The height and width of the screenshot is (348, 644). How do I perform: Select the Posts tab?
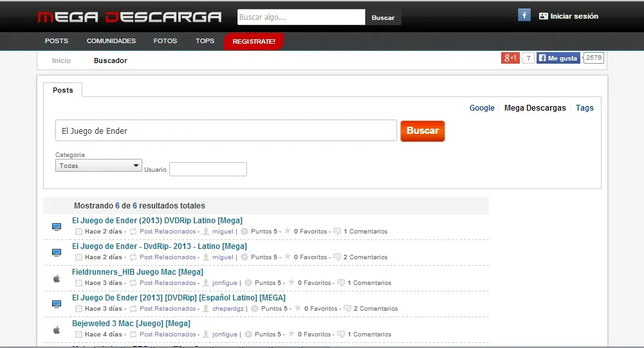coord(63,90)
